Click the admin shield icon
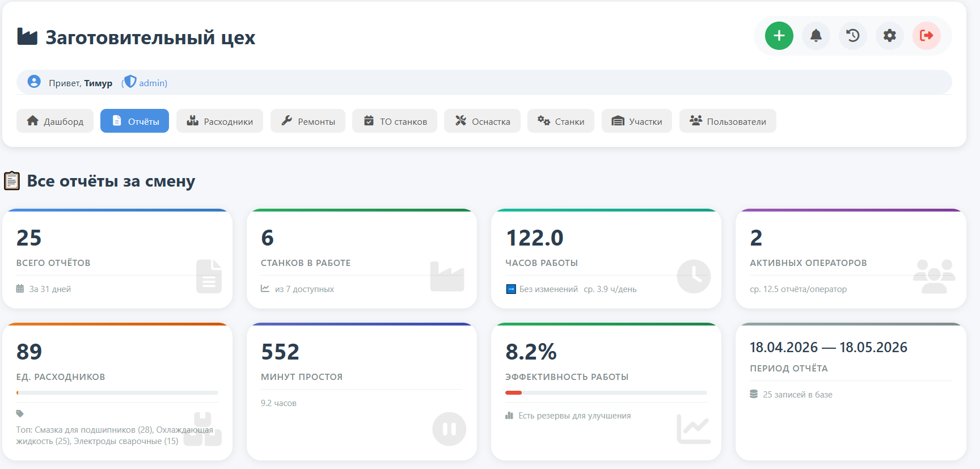 [x=130, y=82]
